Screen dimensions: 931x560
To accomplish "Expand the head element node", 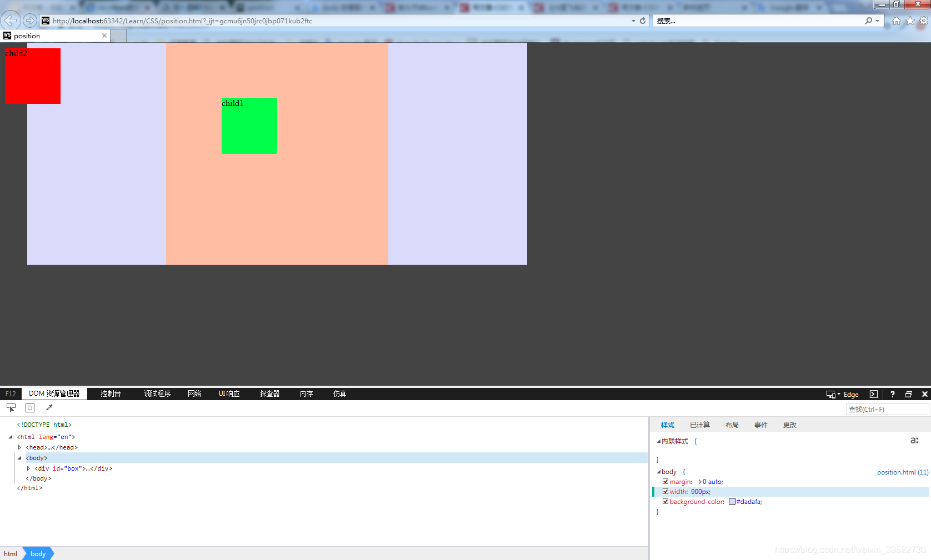I will [19, 447].
